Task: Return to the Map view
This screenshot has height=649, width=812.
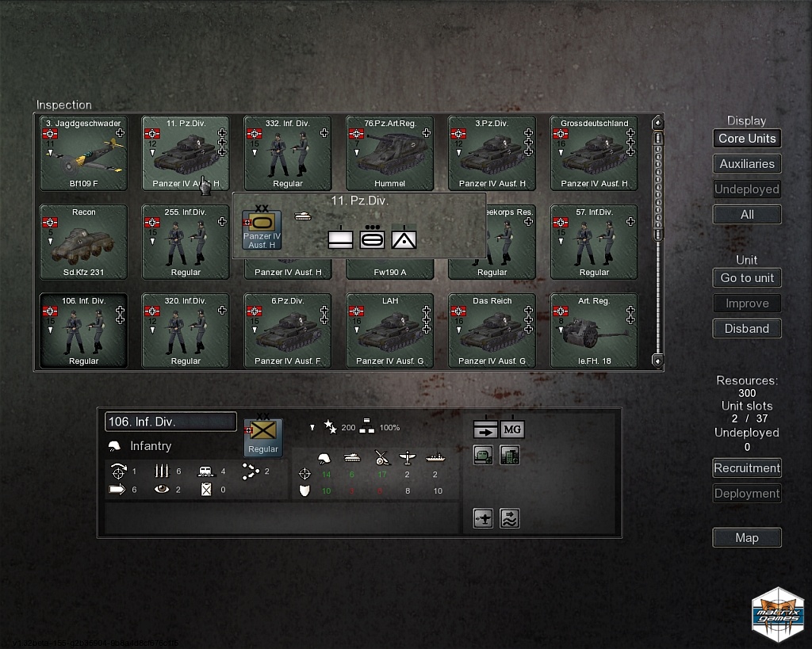Action: pos(746,538)
